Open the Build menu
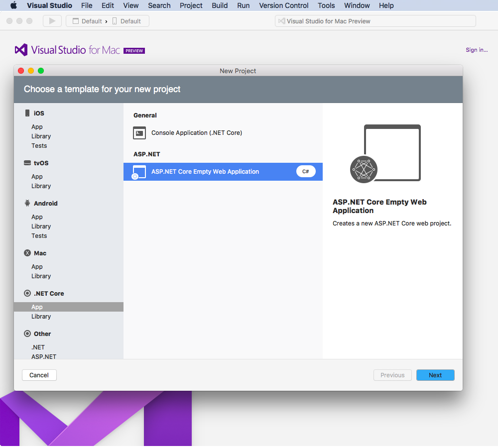Viewport: 498px width, 448px height. point(220,5)
